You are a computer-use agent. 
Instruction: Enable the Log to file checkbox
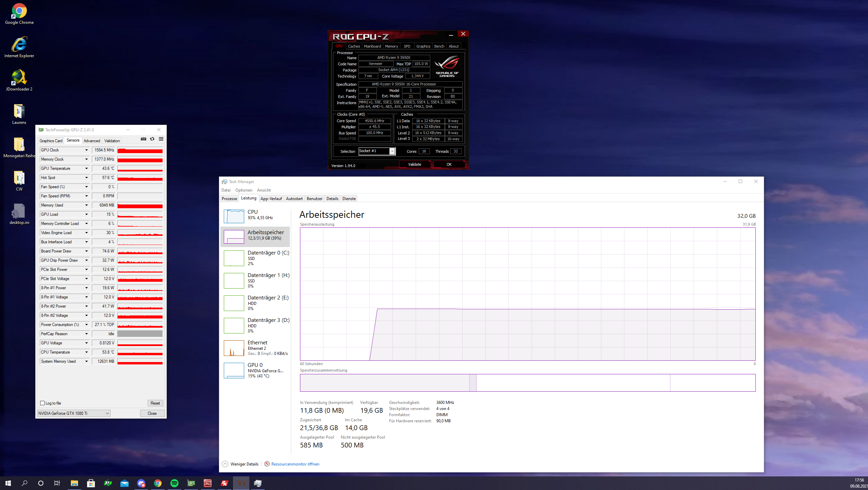click(x=43, y=403)
